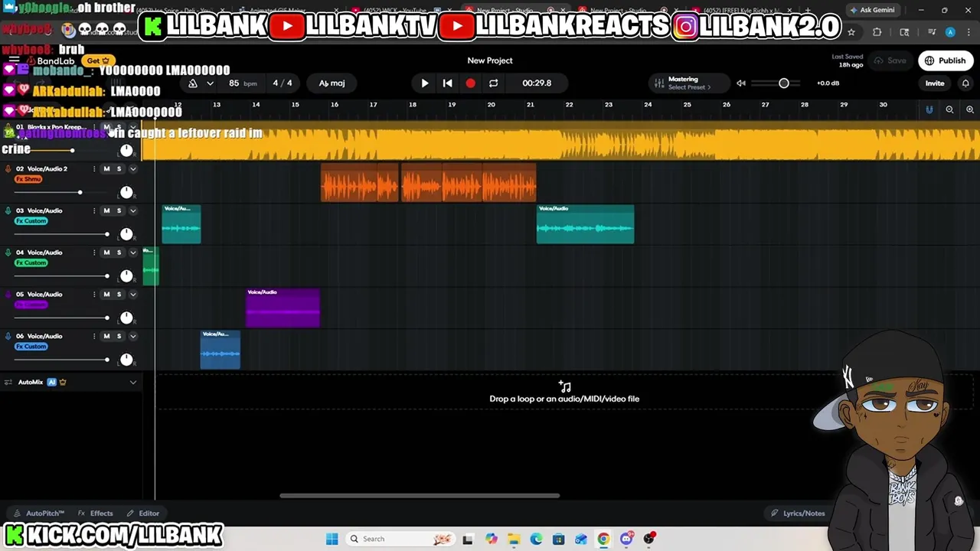
Task: Start playback with the Play button
Action: [425, 83]
